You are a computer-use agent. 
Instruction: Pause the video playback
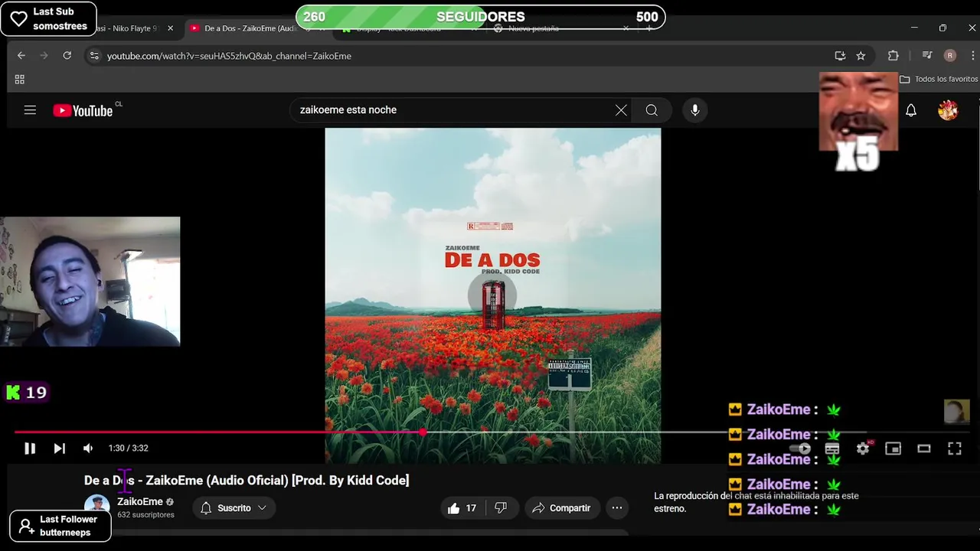click(x=30, y=448)
